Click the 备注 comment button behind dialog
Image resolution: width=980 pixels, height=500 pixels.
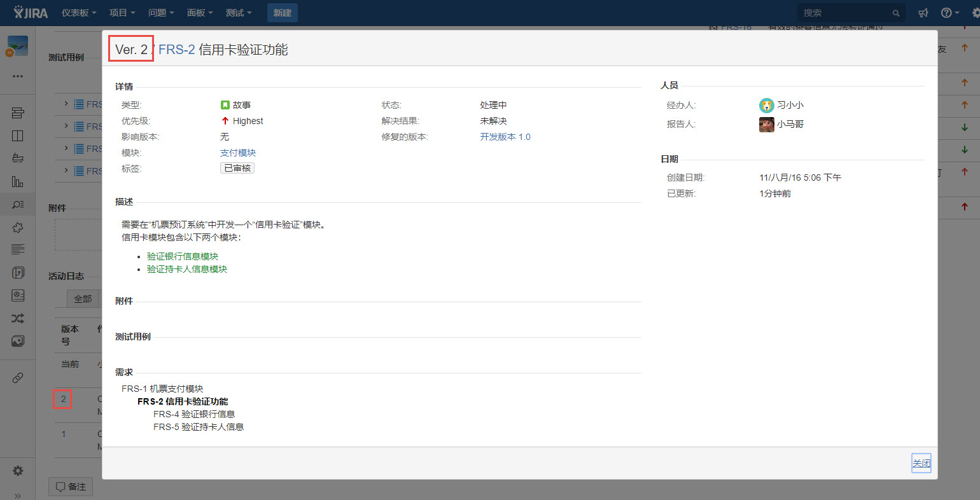coord(71,487)
